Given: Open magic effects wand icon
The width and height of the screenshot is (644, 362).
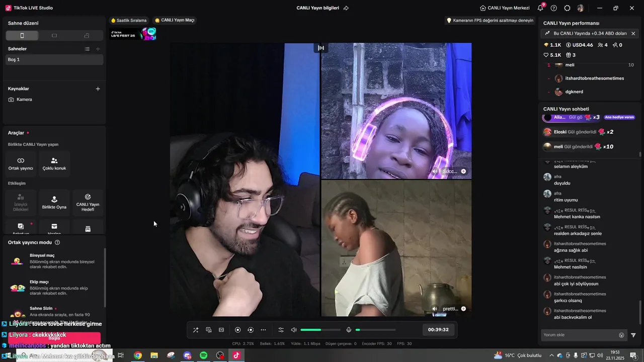Looking at the screenshot, I should [x=196, y=330].
